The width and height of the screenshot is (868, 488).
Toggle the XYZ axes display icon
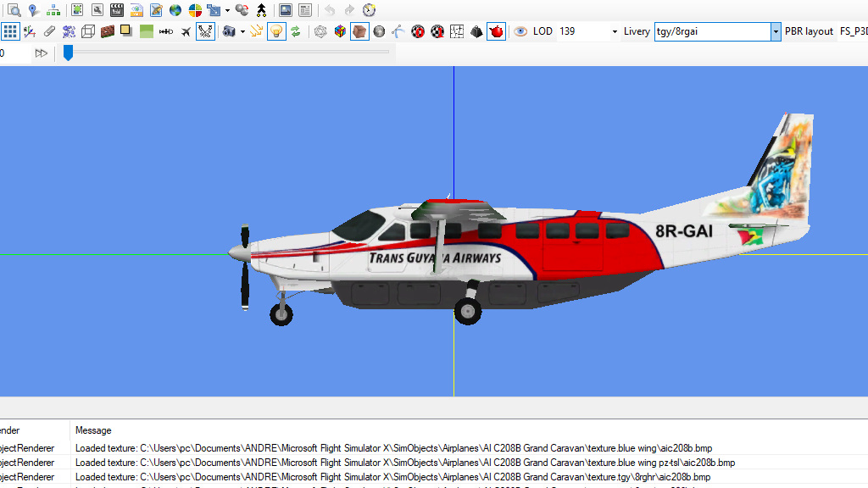coord(30,31)
